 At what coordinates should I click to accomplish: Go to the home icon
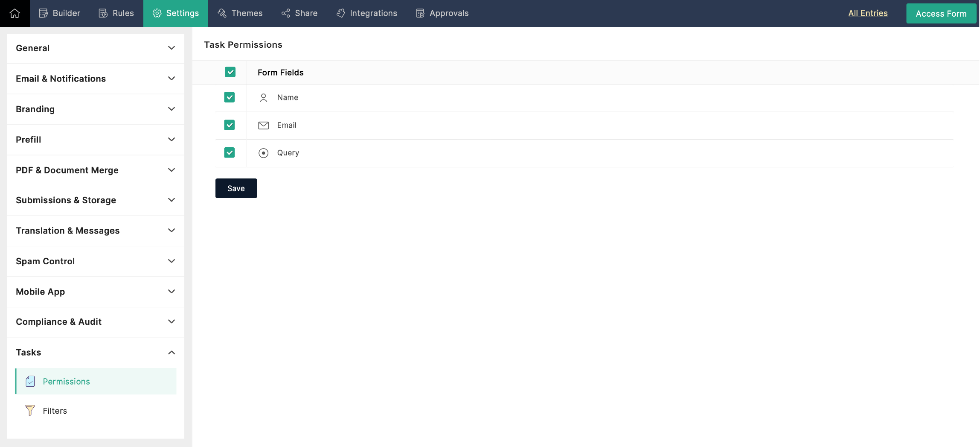click(15, 13)
